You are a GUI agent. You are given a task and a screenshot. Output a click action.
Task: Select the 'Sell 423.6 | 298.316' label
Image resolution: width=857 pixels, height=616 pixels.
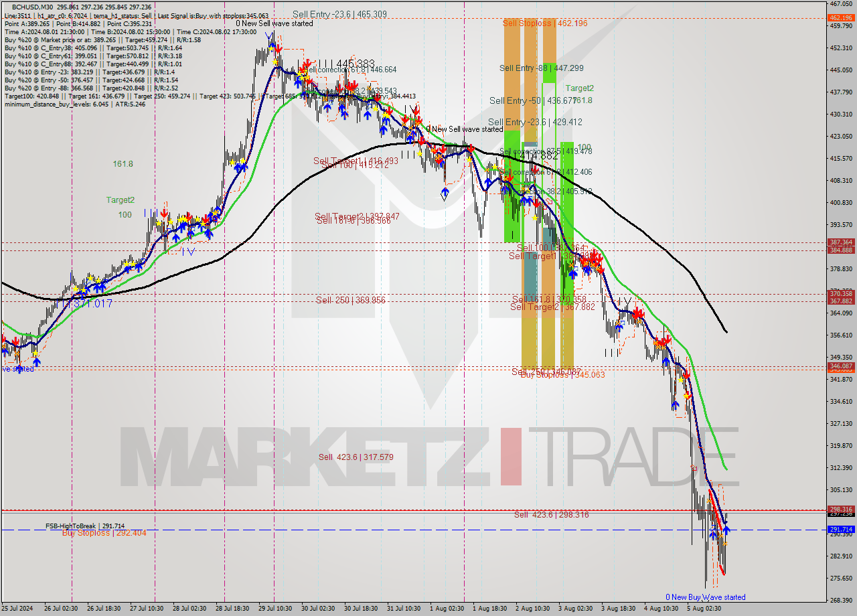point(552,514)
